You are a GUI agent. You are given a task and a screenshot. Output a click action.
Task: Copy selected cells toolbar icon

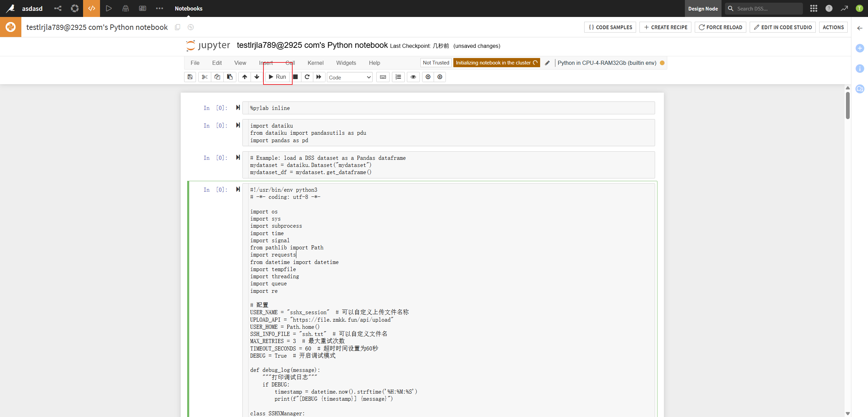pyautogui.click(x=217, y=77)
